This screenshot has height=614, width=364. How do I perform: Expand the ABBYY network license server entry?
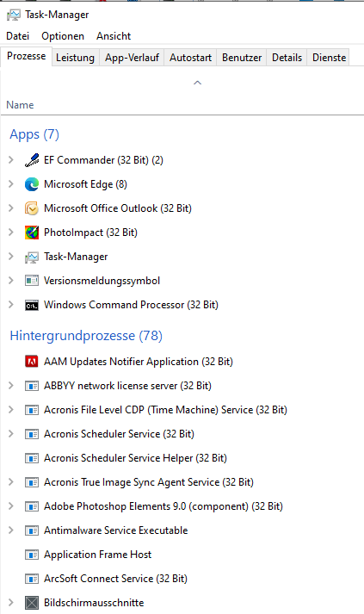click(11, 386)
